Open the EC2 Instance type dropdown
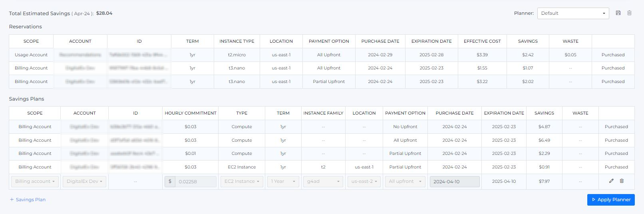This screenshot has width=644, height=214. [x=241, y=182]
